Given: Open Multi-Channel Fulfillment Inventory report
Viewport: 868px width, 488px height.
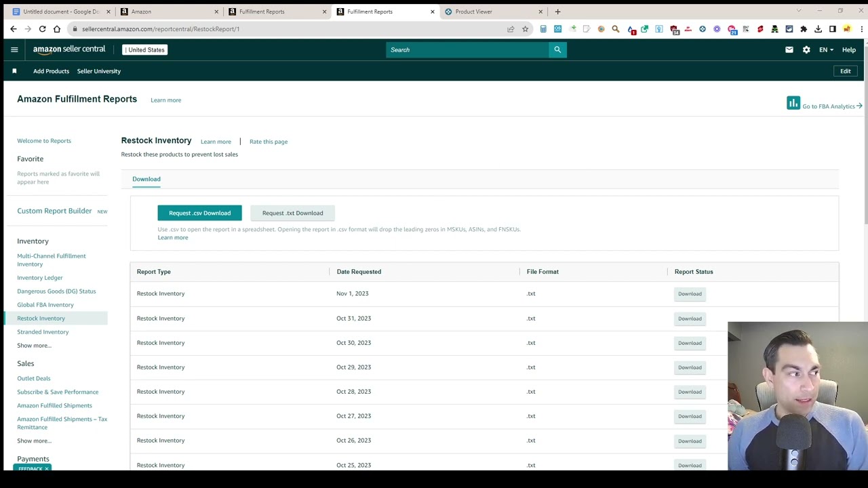Looking at the screenshot, I should pos(52,260).
